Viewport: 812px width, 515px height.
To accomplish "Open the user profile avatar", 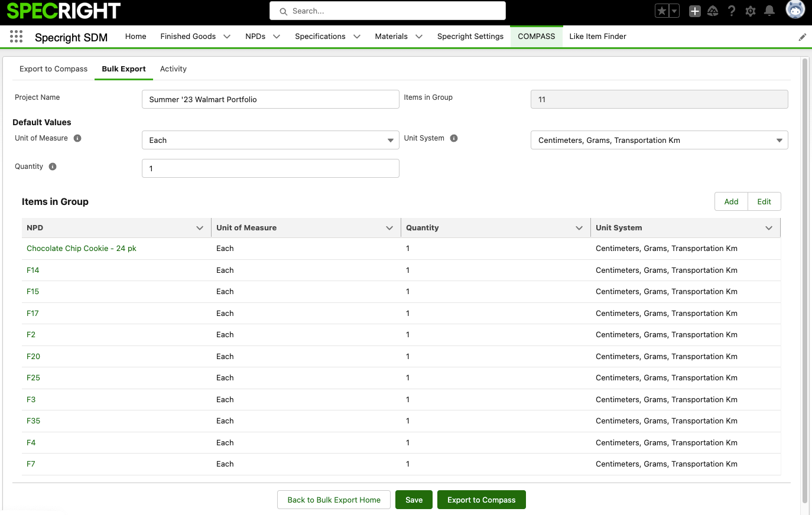I will (x=795, y=10).
